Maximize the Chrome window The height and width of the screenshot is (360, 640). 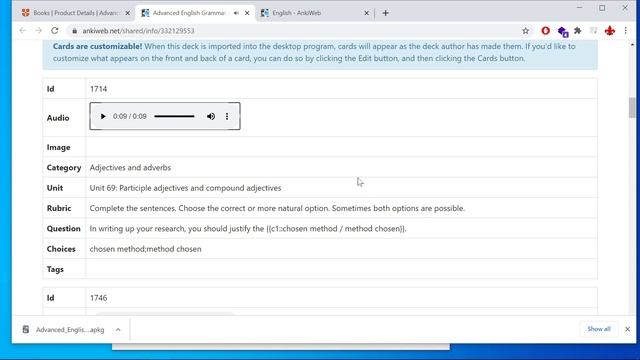pos(602,8)
